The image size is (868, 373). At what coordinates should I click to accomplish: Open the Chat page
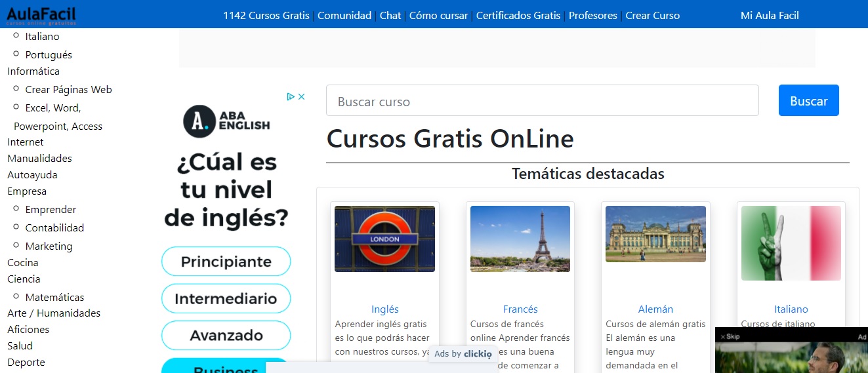[x=390, y=15]
